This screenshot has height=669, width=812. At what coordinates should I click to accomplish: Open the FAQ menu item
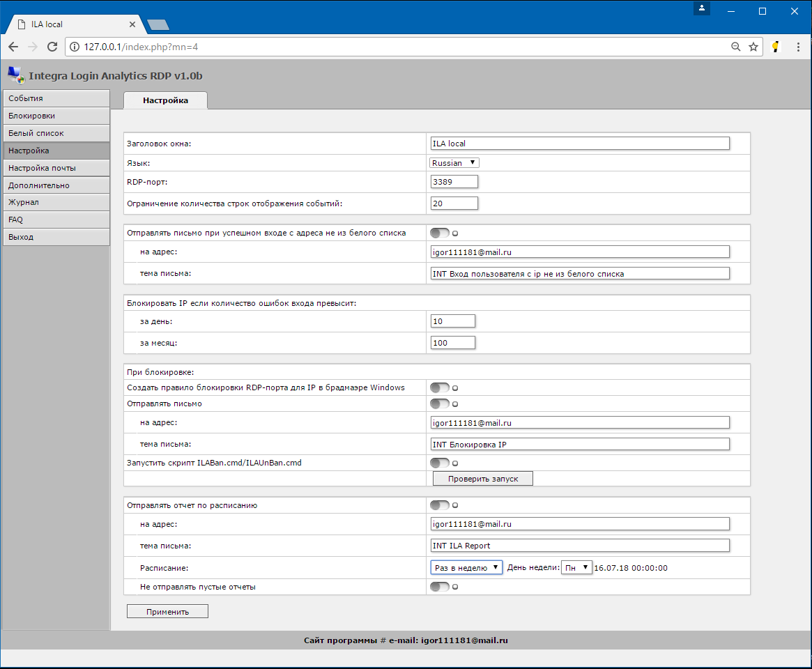(56, 220)
